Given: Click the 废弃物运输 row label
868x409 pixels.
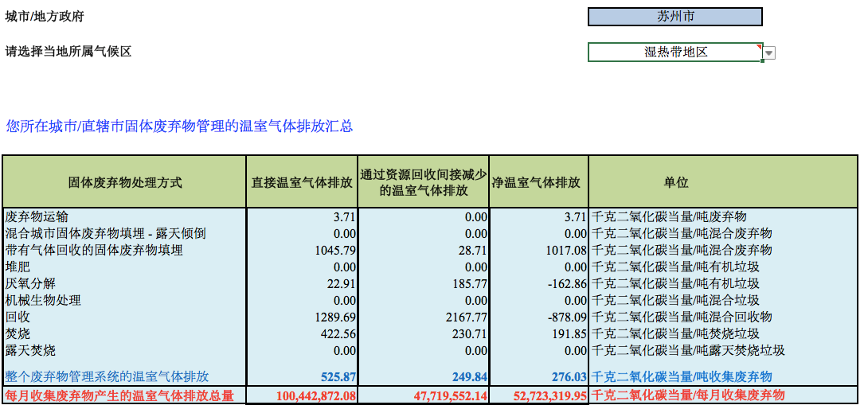Looking at the screenshot, I should click(x=37, y=216).
